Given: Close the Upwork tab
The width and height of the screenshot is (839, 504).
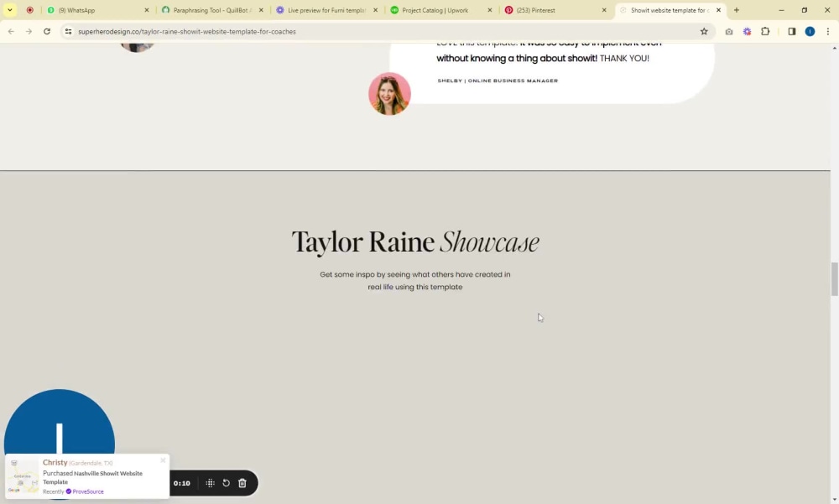Looking at the screenshot, I should pos(490,10).
